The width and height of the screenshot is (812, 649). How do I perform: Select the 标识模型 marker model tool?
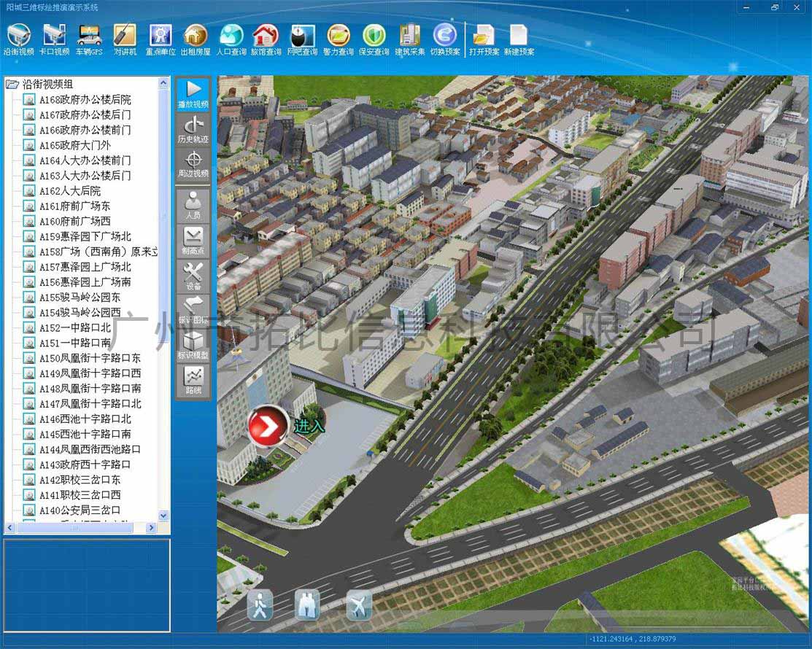[193, 345]
